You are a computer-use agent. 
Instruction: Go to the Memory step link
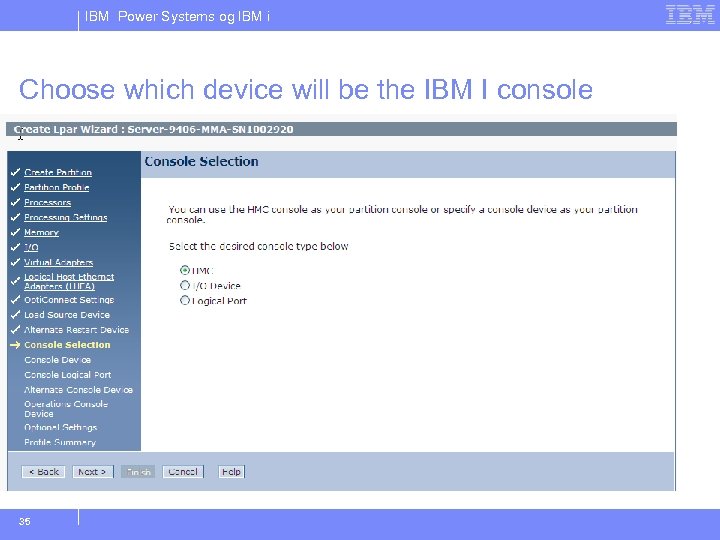(41, 232)
